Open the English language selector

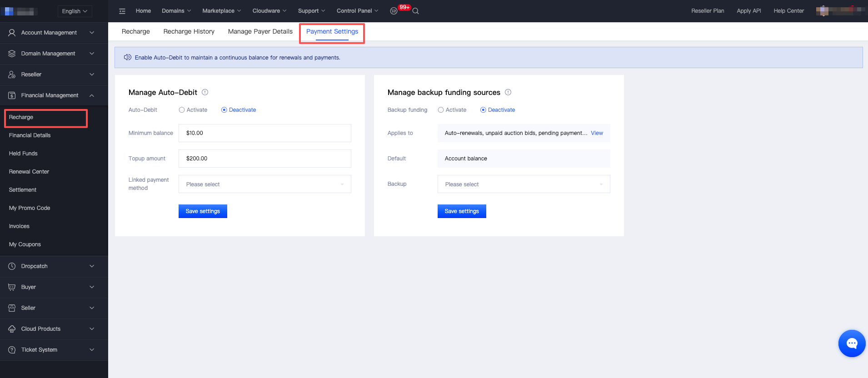pos(75,11)
